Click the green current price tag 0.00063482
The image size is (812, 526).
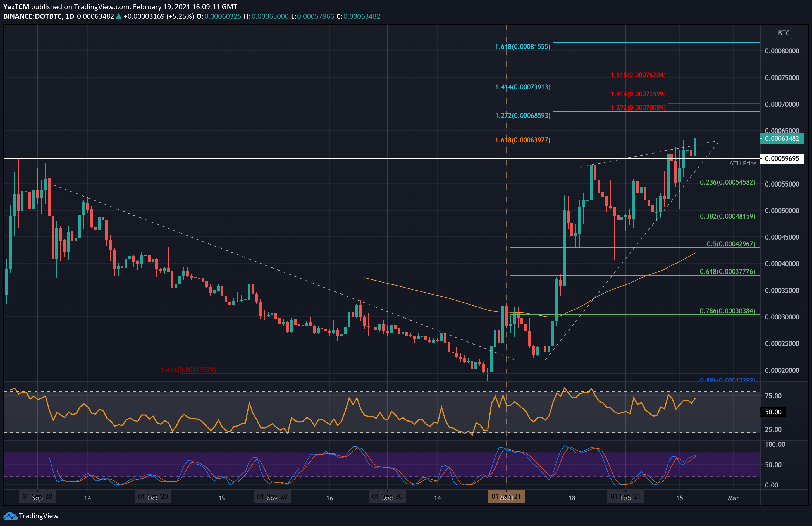[782, 138]
